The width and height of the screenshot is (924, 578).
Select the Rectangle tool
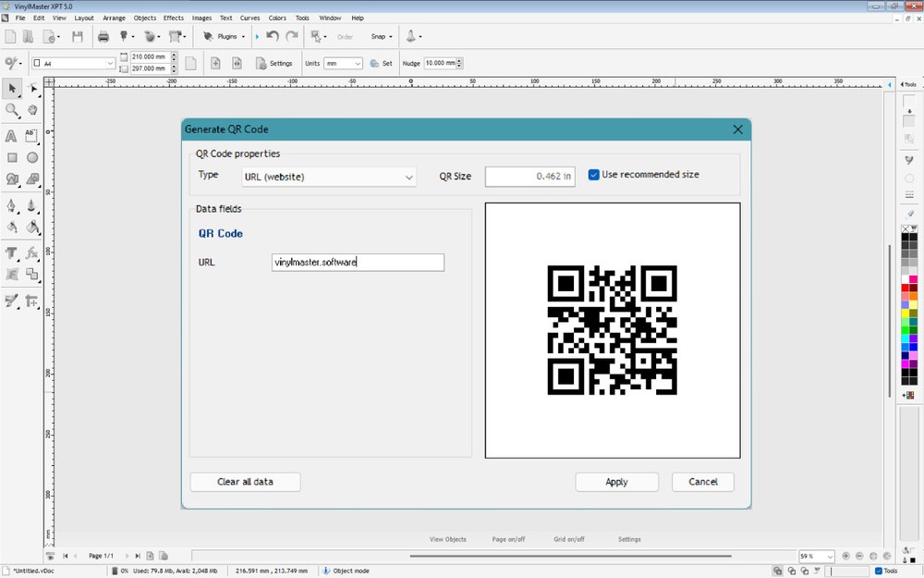(12, 157)
